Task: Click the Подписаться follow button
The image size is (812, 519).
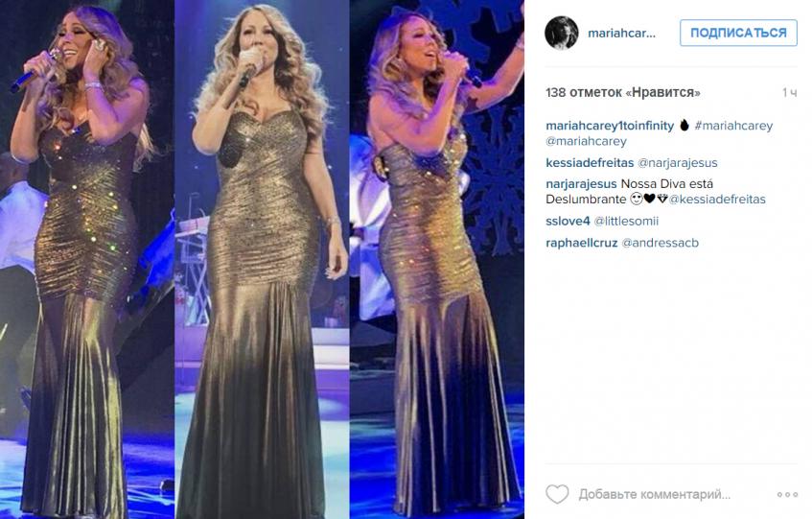Action: click(x=738, y=33)
